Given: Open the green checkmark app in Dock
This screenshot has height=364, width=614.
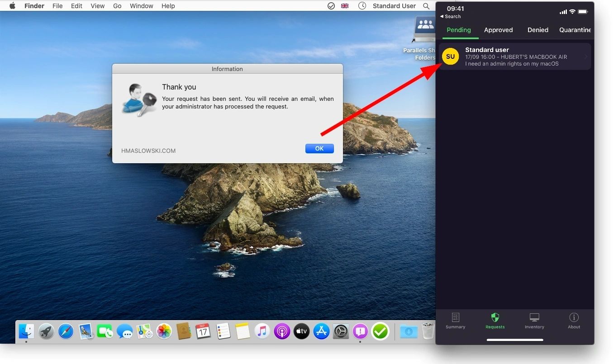Looking at the screenshot, I should click(380, 331).
